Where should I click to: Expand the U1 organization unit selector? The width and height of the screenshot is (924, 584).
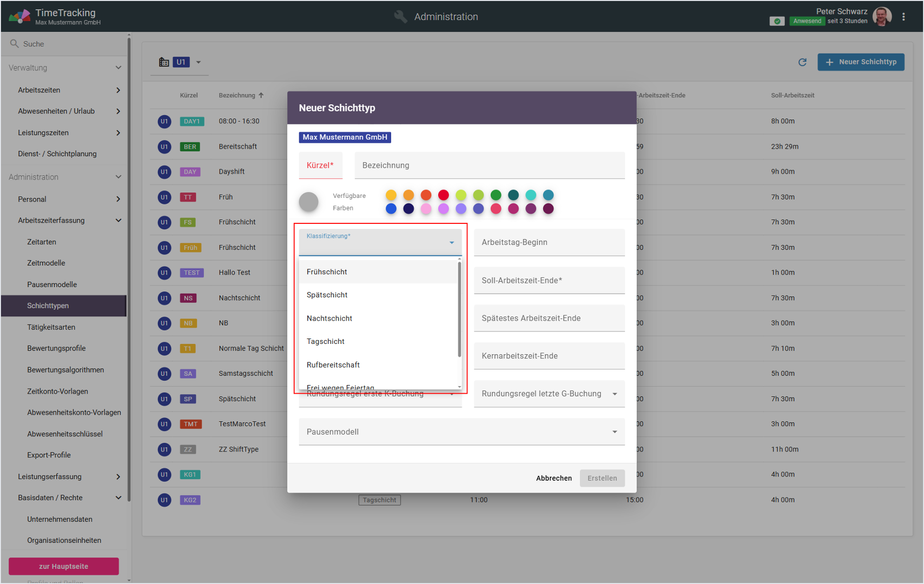(199, 62)
